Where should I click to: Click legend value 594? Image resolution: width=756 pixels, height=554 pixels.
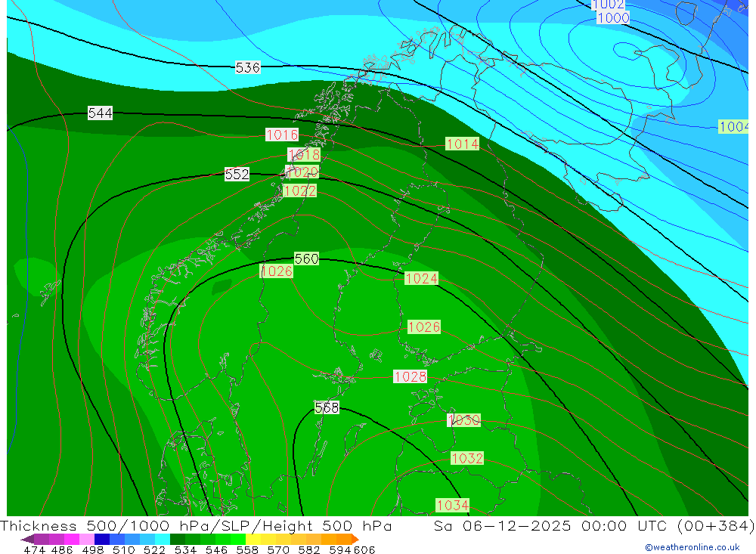(340, 549)
